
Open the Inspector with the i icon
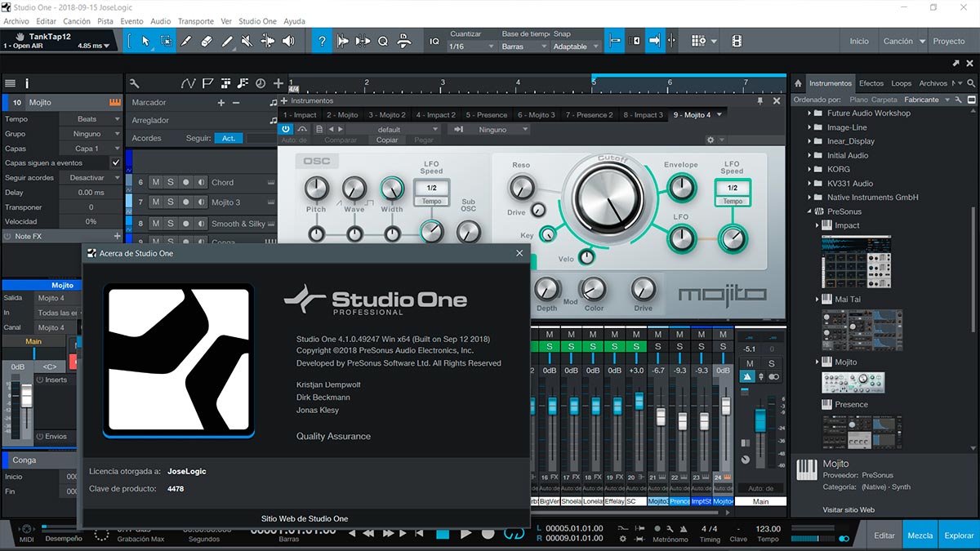click(x=27, y=83)
